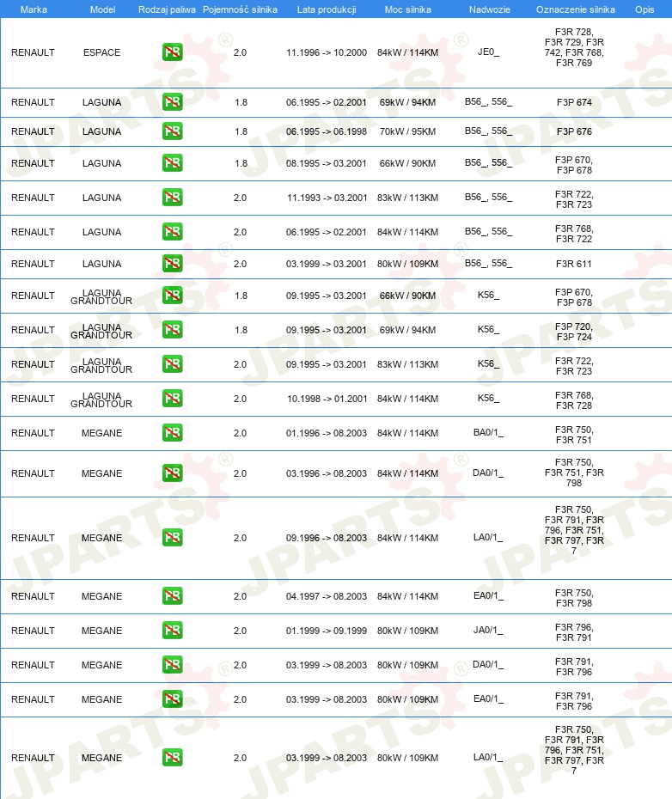Select the Moc silnika column header
The image size is (672, 799).
pos(408,9)
